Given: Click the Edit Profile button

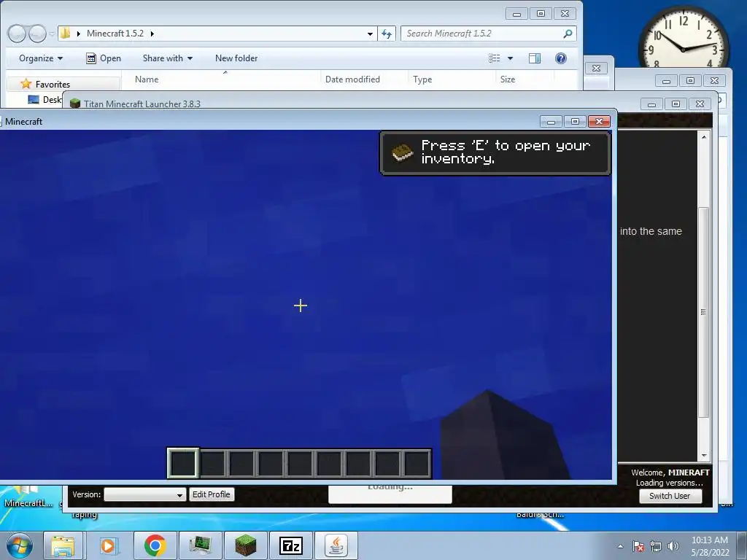Looking at the screenshot, I should point(211,494).
